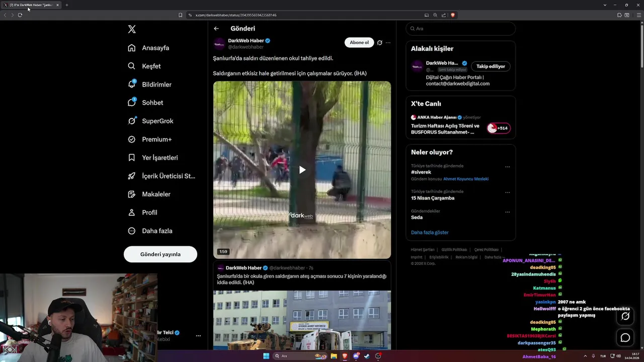This screenshot has height=362, width=644.
Task: Click the address bar URL
Action: (236, 15)
